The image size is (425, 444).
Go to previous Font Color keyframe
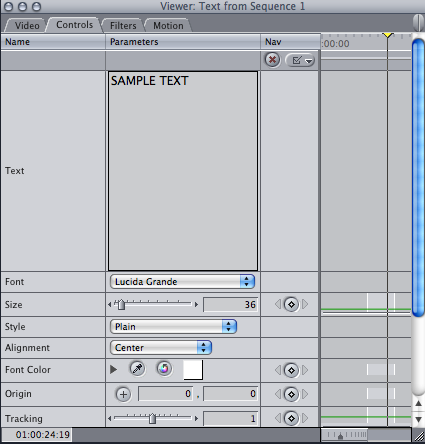pos(278,370)
